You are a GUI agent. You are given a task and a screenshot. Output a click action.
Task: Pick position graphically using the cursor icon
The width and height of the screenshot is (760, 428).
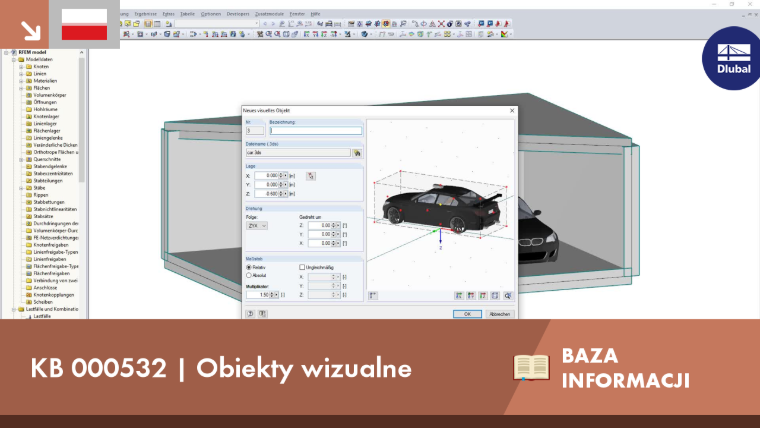[x=311, y=176]
